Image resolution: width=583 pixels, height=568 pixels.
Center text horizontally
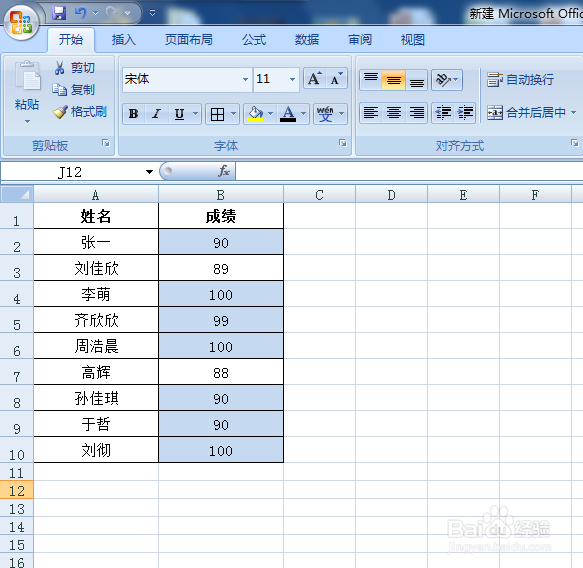point(393,113)
